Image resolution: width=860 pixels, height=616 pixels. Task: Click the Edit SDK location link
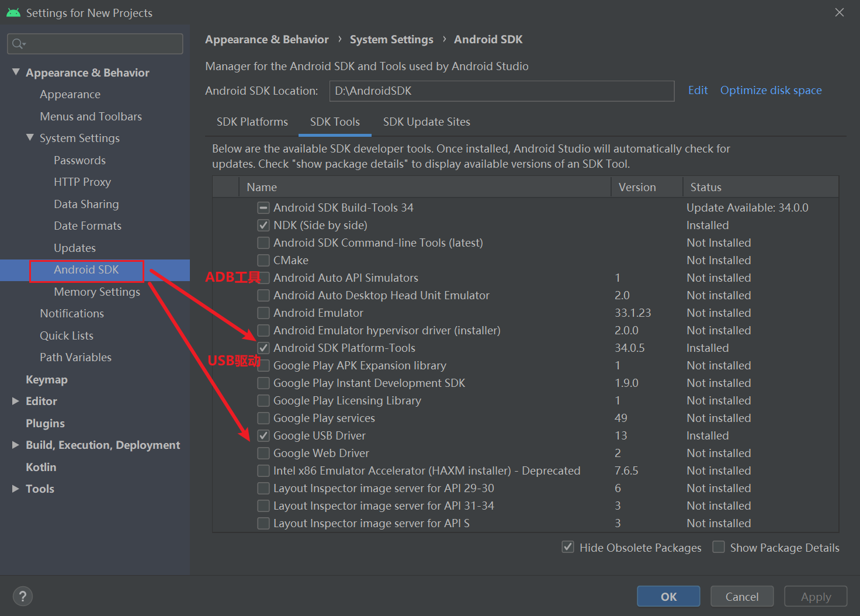(x=698, y=91)
